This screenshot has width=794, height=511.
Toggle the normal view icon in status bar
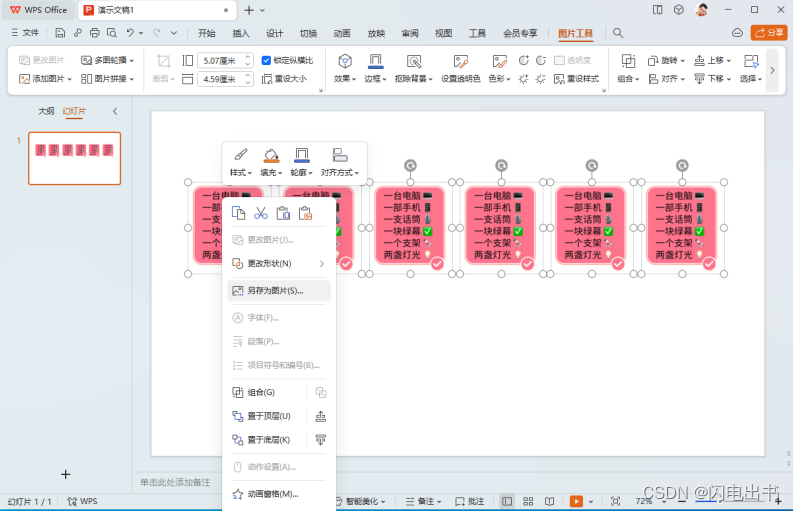(x=507, y=501)
